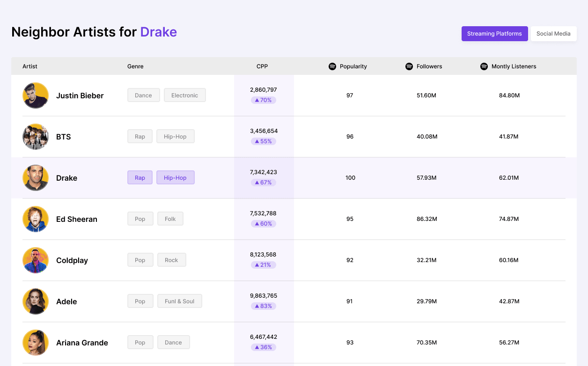Select CPP value 9,863,765
588x366 pixels.
coord(264,296)
